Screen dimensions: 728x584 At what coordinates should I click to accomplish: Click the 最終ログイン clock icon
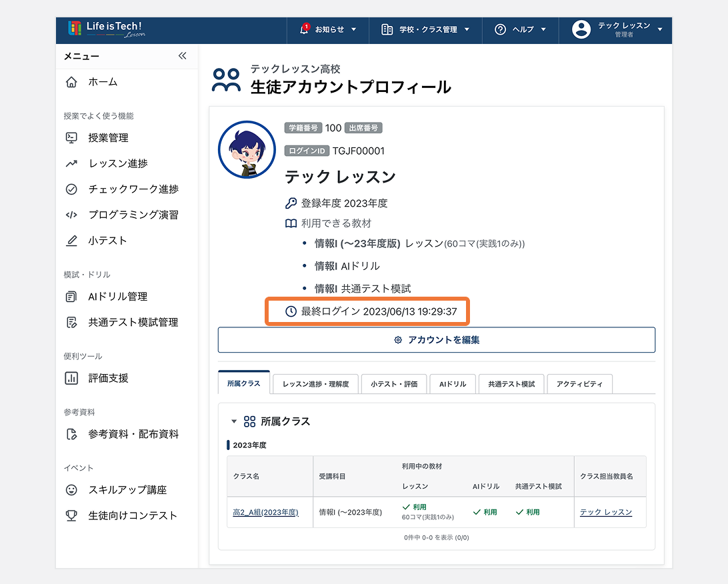(x=291, y=311)
